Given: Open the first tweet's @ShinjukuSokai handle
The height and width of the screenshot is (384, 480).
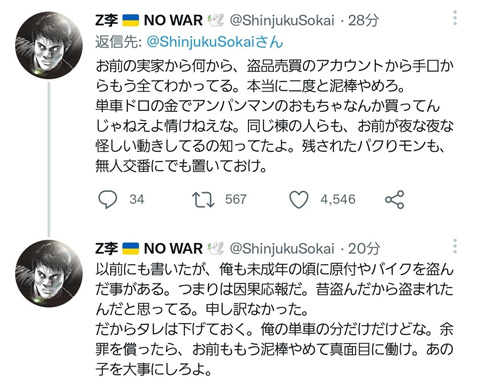Looking at the screenshot, I should pyautogui.click(x=282, y=20).
